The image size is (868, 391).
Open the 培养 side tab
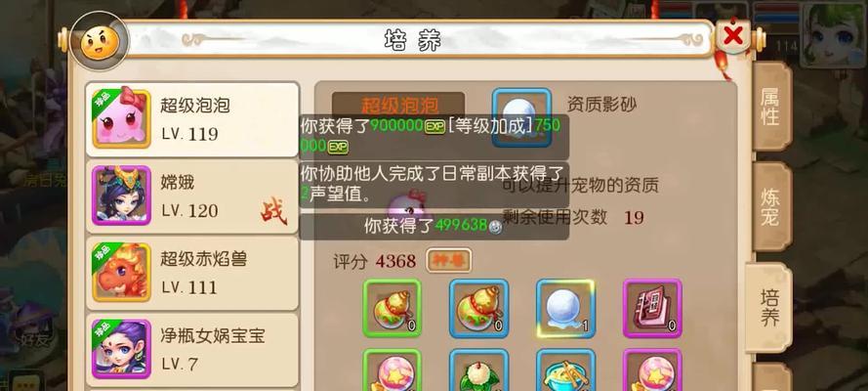click(769, 308)
